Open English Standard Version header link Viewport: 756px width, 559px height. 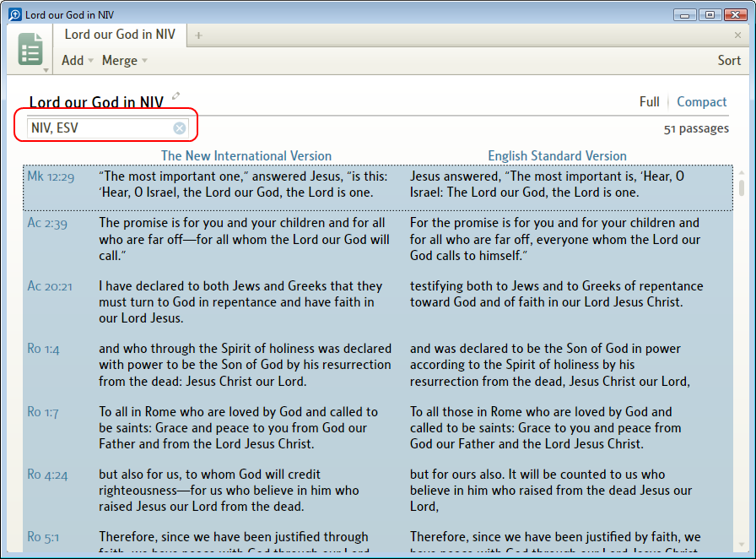click(557, 156)
